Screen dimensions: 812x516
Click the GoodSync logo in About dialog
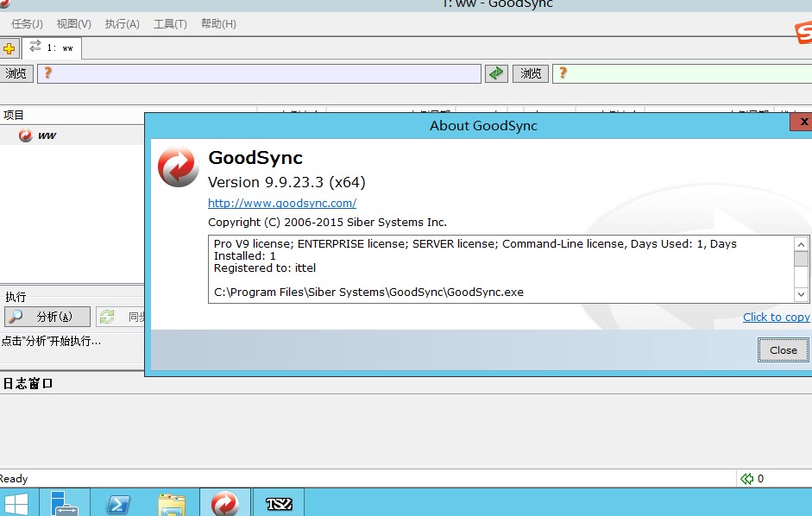tap(178, 167)
